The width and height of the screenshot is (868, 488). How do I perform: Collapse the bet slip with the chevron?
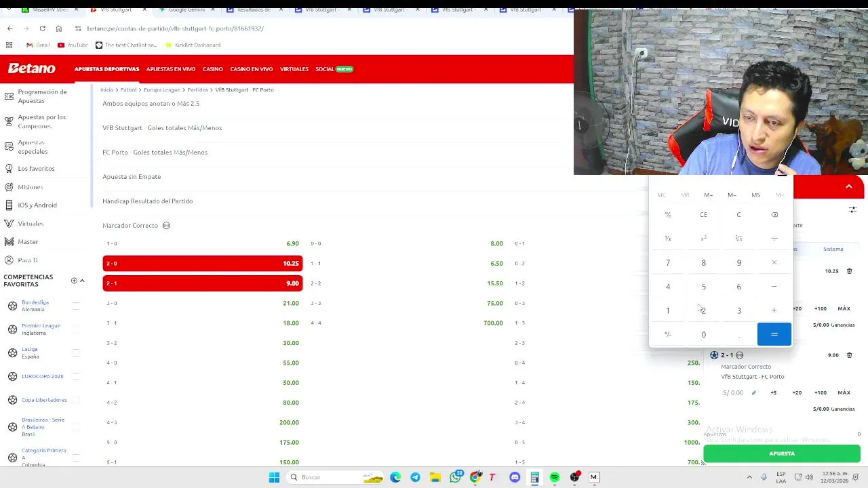pyautogui.click(x=848, y=187)
